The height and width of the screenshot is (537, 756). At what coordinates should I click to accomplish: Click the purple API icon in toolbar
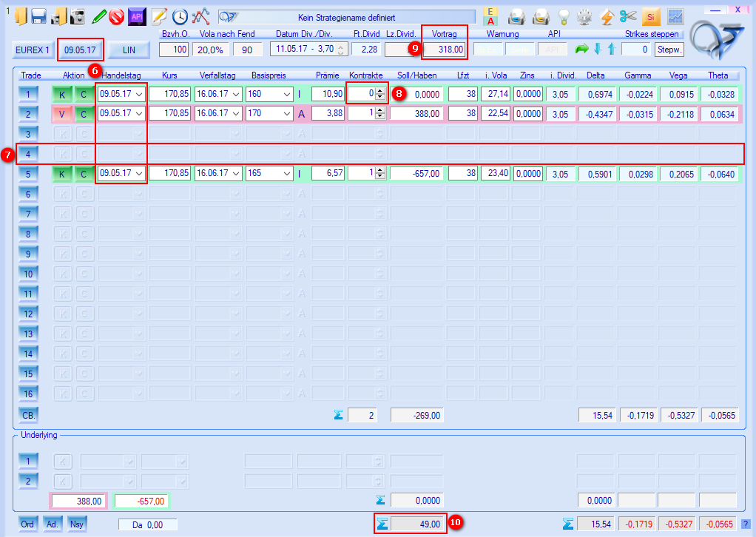click(136, 16)
